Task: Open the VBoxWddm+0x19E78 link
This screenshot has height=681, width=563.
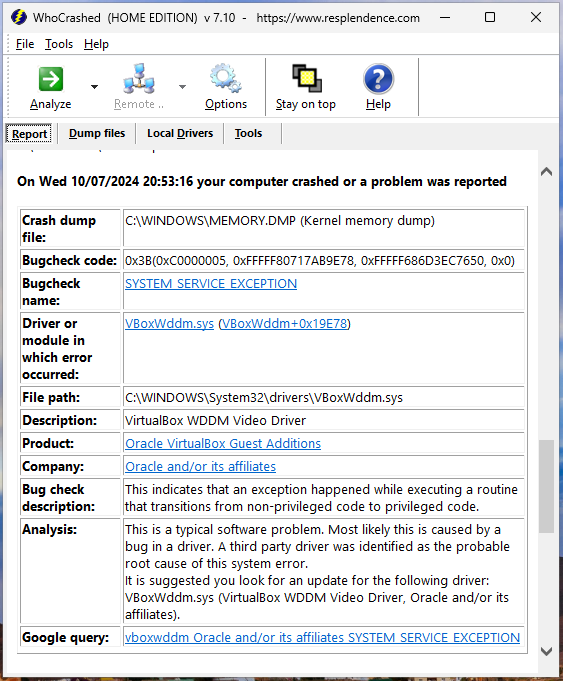Action: click(x=285, y=324)
